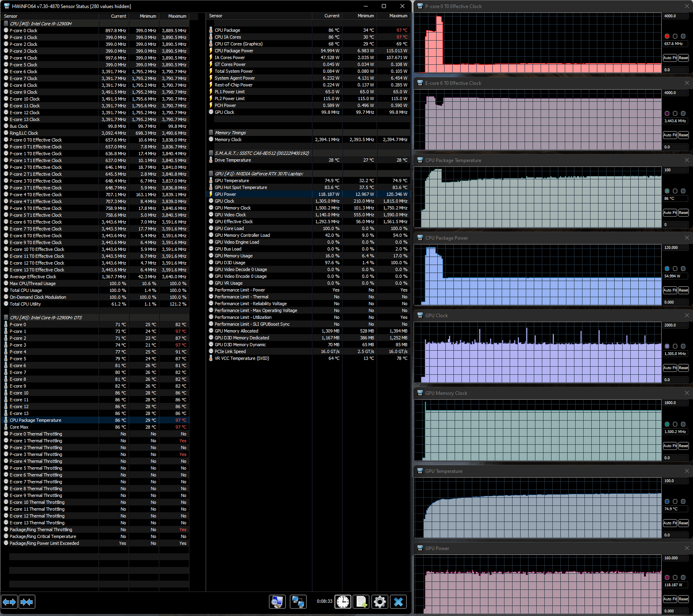This screenshot has height=616, width=693.
Task: Click the chip icon beside Memory Timings header
Action: 211,133
